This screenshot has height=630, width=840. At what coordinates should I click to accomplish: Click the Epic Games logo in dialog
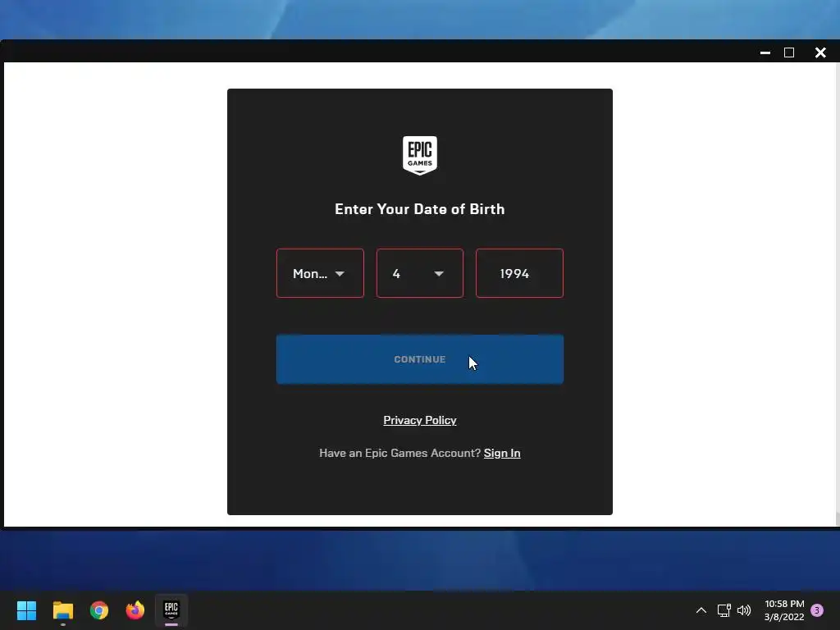point(419,155)
